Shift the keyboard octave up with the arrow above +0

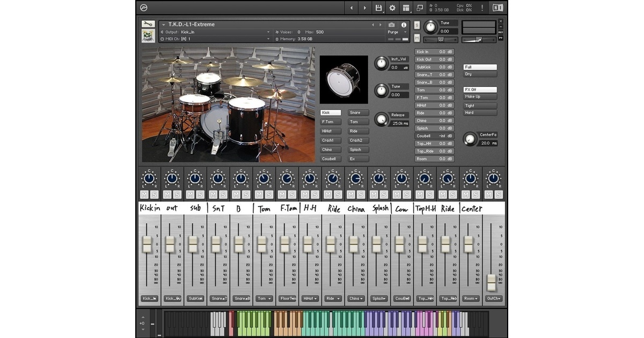click(142, 317)
